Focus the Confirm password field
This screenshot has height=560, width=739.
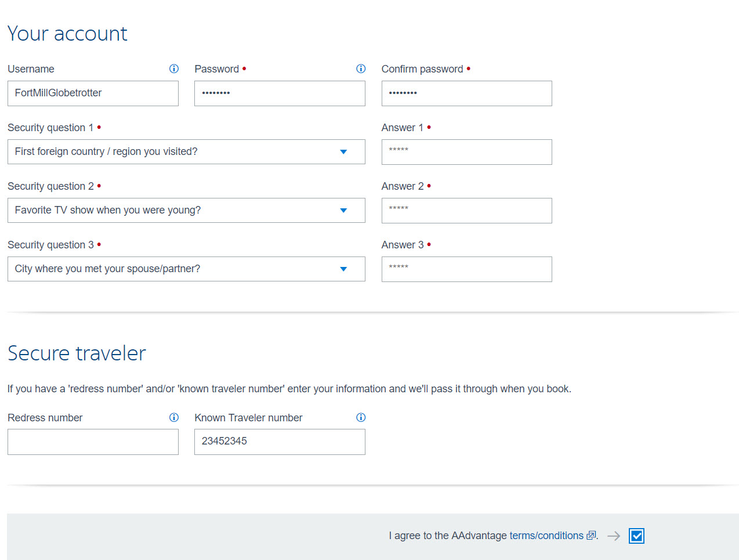point(466,93)
